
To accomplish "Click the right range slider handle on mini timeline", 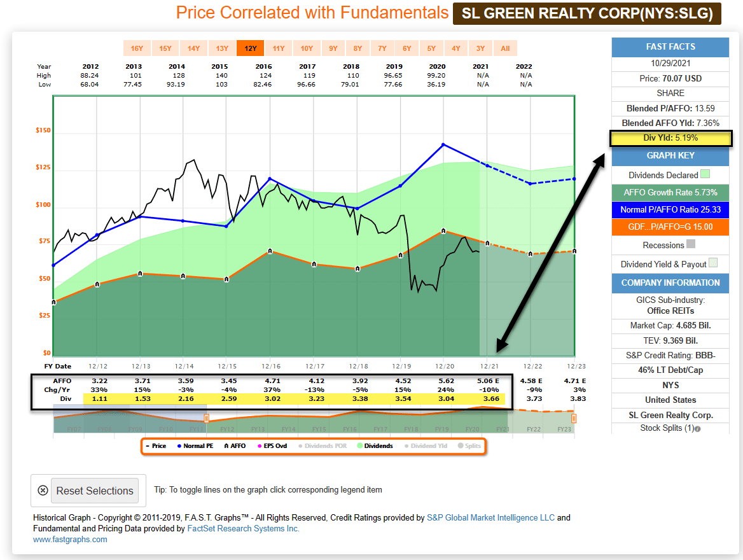I will coord(574,418).
